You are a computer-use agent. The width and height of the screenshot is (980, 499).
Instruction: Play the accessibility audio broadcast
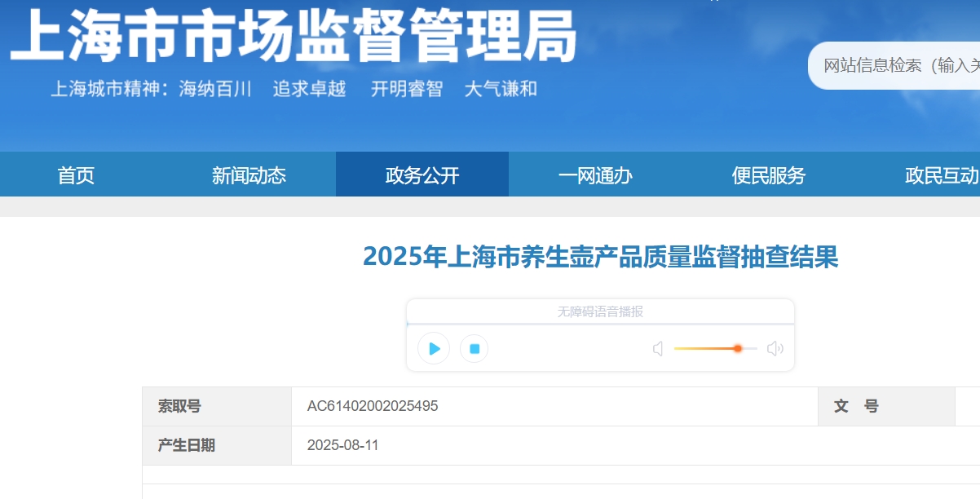point(434,349)
